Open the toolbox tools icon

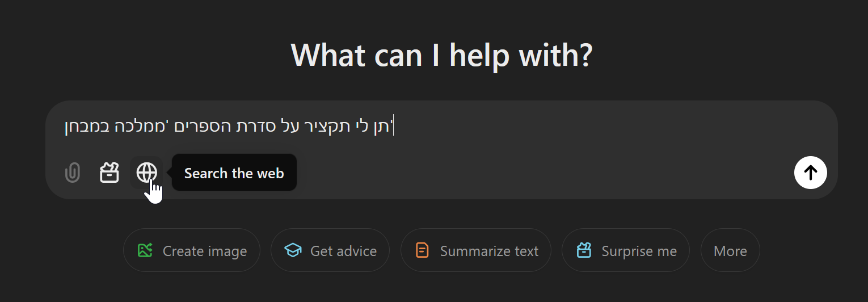coord(109,173)
